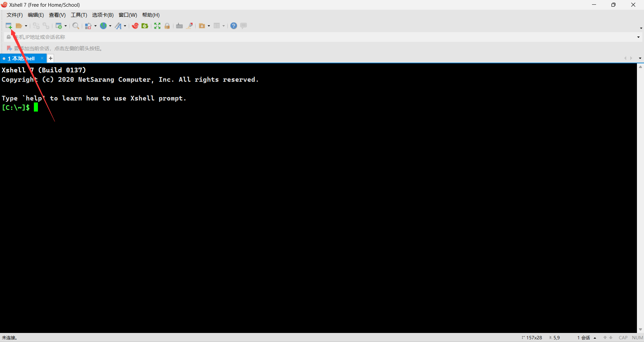
Task: Click the globe Encoding icon
Action: (103, 26)
